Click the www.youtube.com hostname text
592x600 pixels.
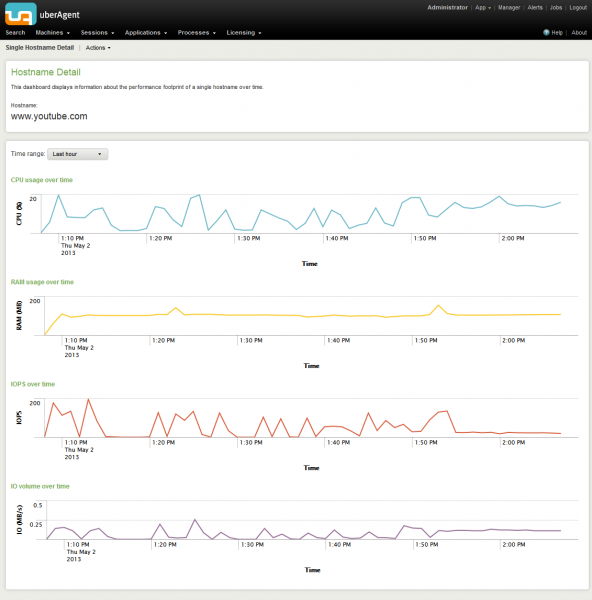[49, 116]
